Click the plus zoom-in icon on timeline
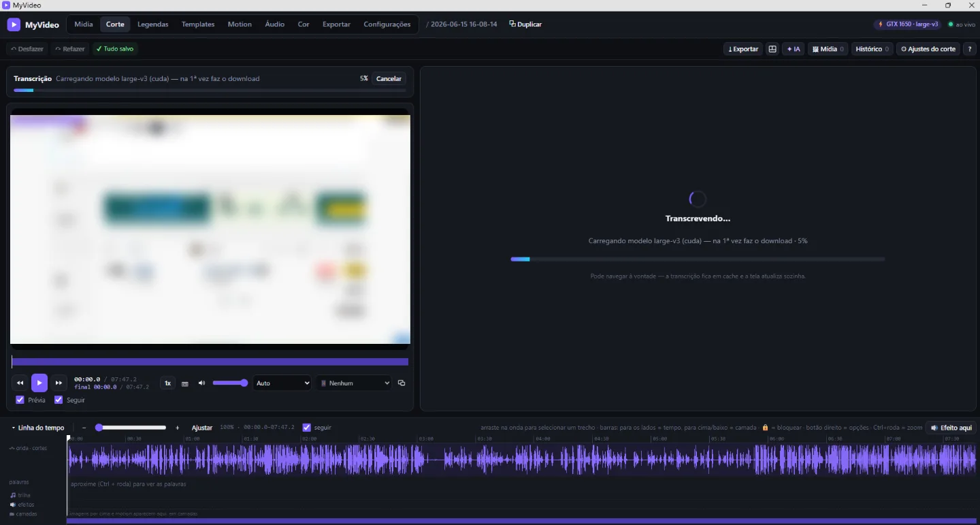980x525 pixels. 178,428
